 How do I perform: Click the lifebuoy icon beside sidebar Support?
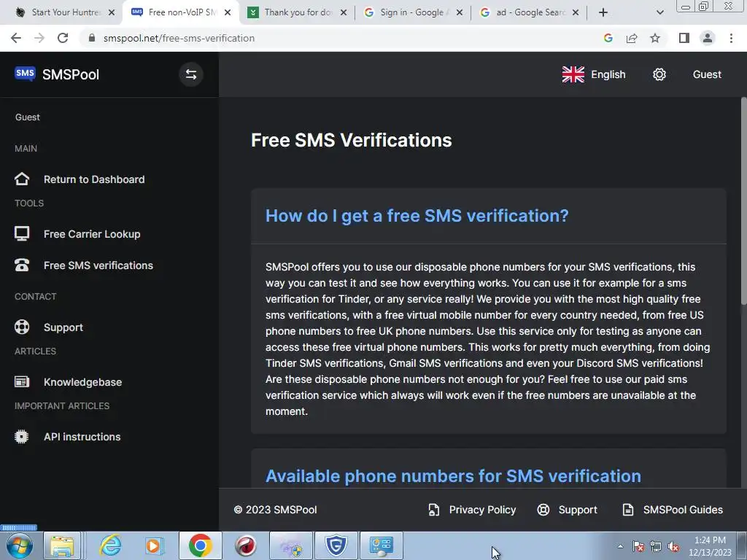click(x=22, y=327)
